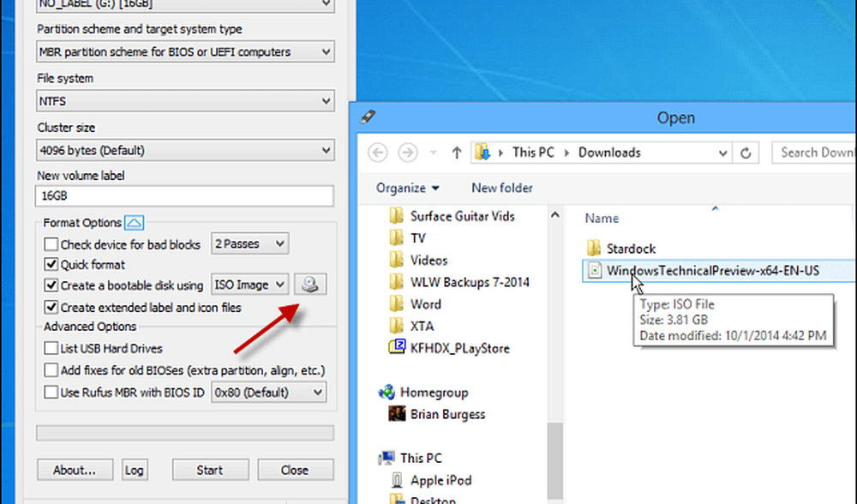Click the Rufus progress bar
Screen dimensions: 857x504
185,433
